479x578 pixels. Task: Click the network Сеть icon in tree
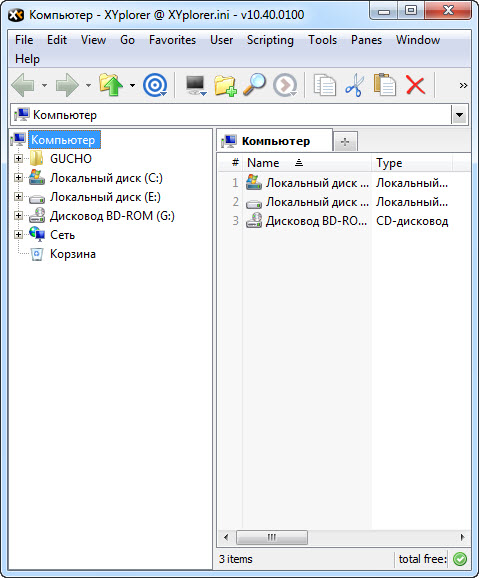click(37, 234)
